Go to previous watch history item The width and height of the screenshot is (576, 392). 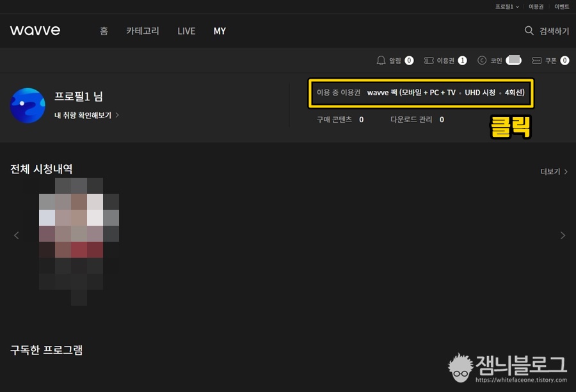click(16, 235)
